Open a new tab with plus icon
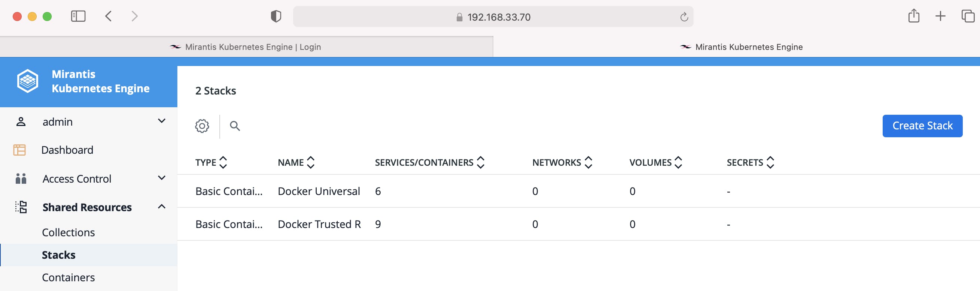This screenshot has height=291, width=980. click(940, 16)
